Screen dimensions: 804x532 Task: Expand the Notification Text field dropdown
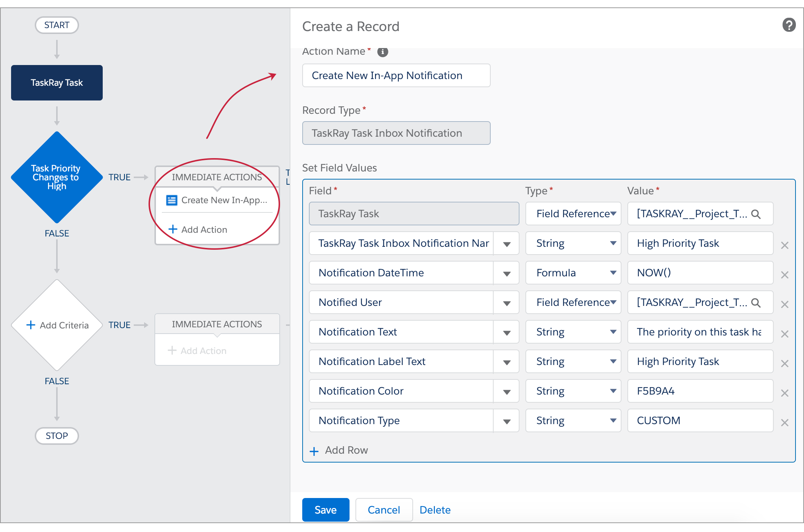507,332
